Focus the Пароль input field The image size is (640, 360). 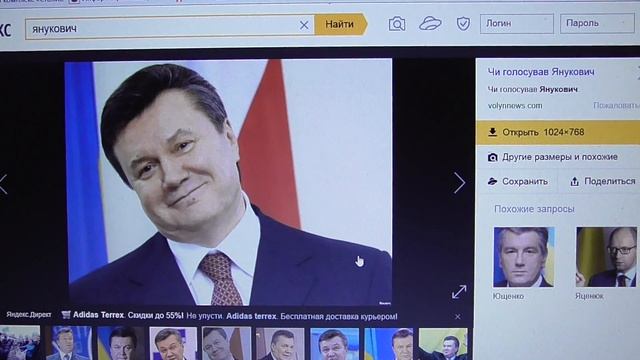(598, 23)
